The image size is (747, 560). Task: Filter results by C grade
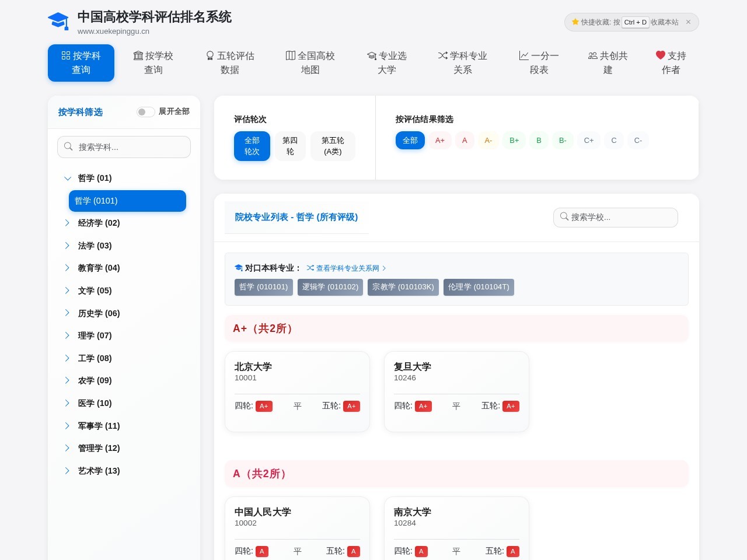[614, 141]
